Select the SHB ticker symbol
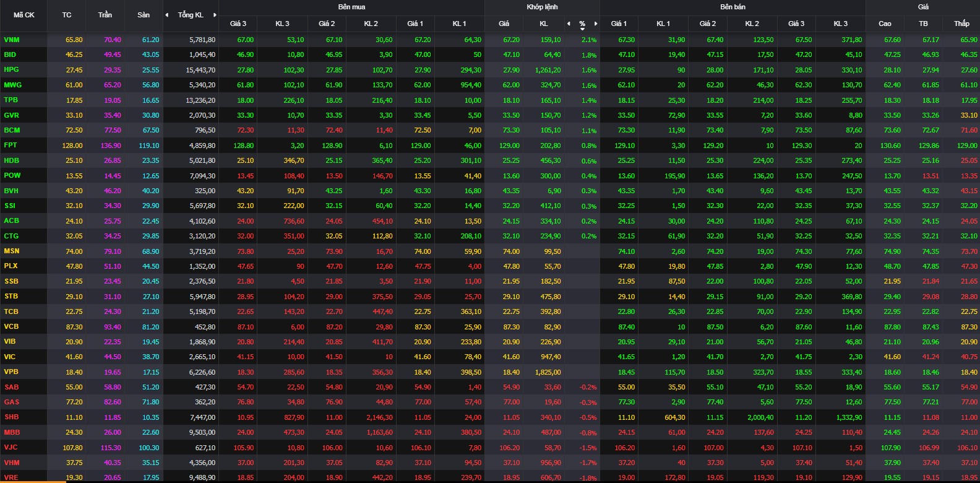 pyautogui.click(x=11, y=417)
